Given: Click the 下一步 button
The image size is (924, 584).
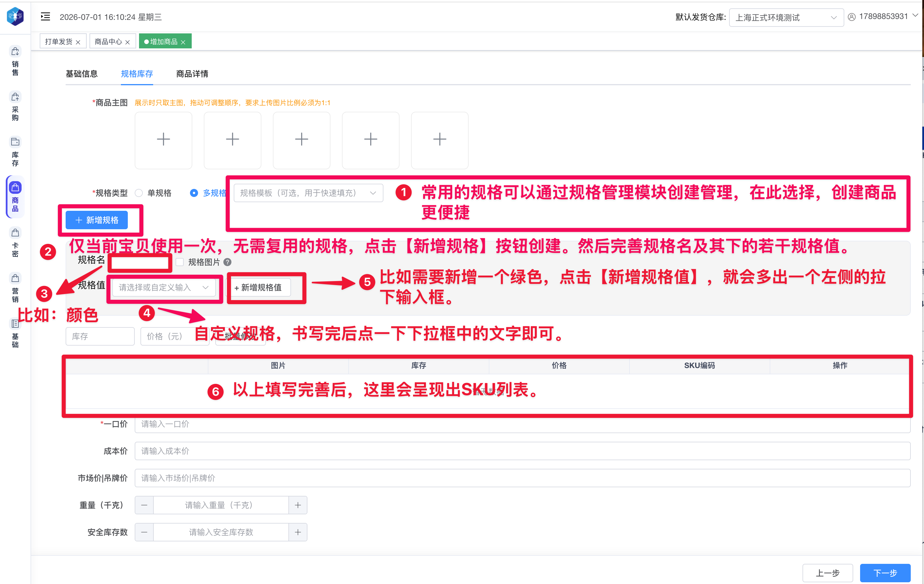Looking at the screenshot, I should click(x=885, y=573).
